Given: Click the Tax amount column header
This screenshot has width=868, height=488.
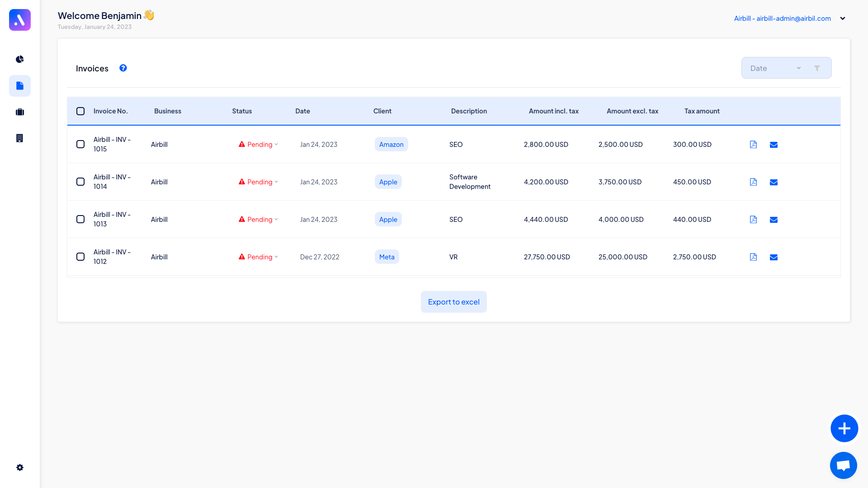Looking at the screenshot, I should coord(702,111).
